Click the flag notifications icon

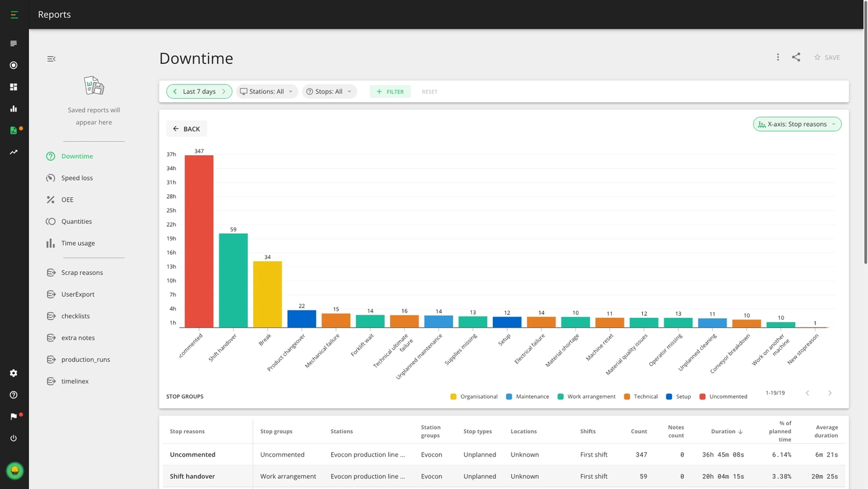(x=14, y=416)
